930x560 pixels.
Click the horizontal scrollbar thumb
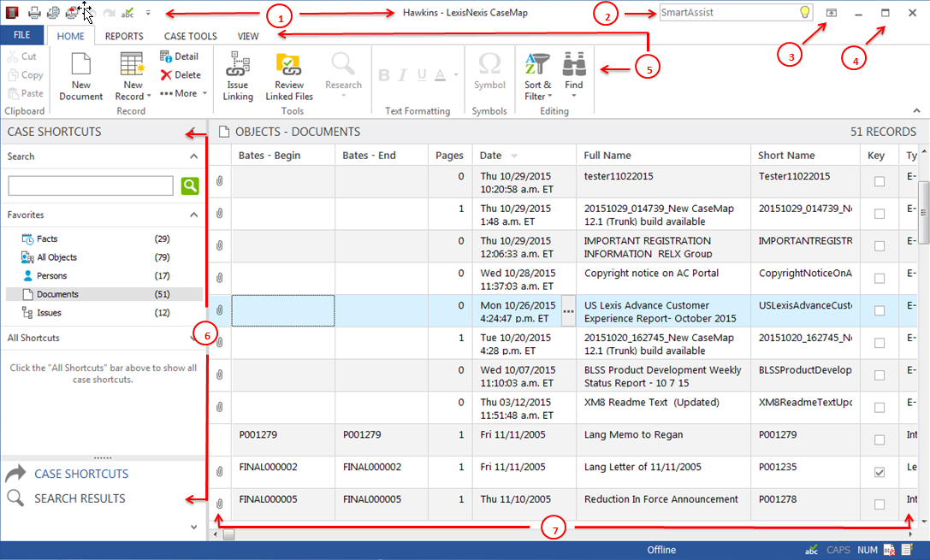point(228,534)
